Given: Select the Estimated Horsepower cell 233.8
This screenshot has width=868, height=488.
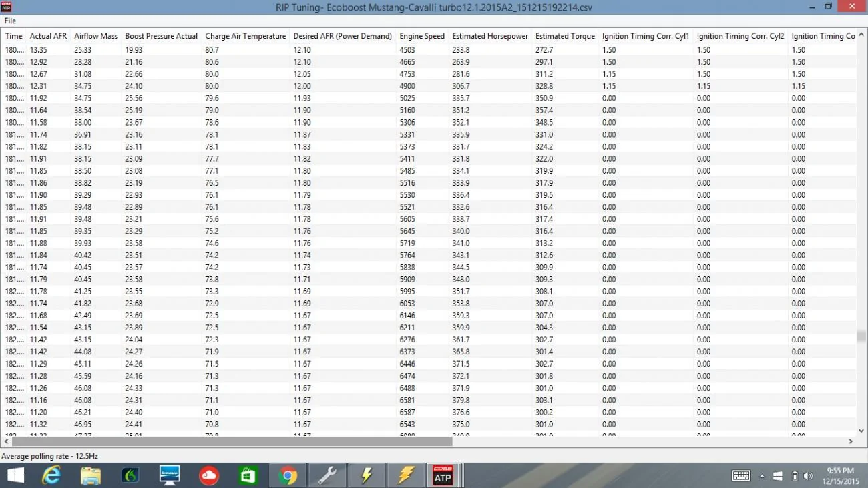Looking at the screenshot, I should pyautogui.click(x=461, y=50).
